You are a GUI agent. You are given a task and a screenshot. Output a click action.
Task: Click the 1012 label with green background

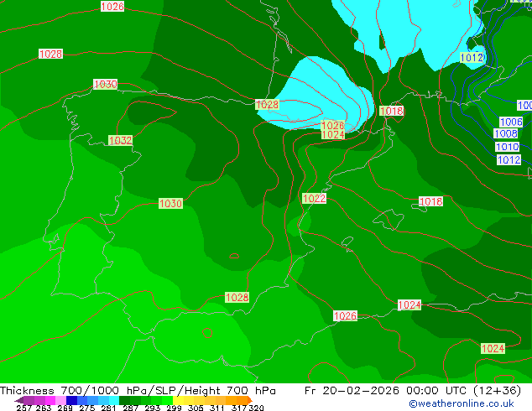pyautogui.click(x=472, y=57)
